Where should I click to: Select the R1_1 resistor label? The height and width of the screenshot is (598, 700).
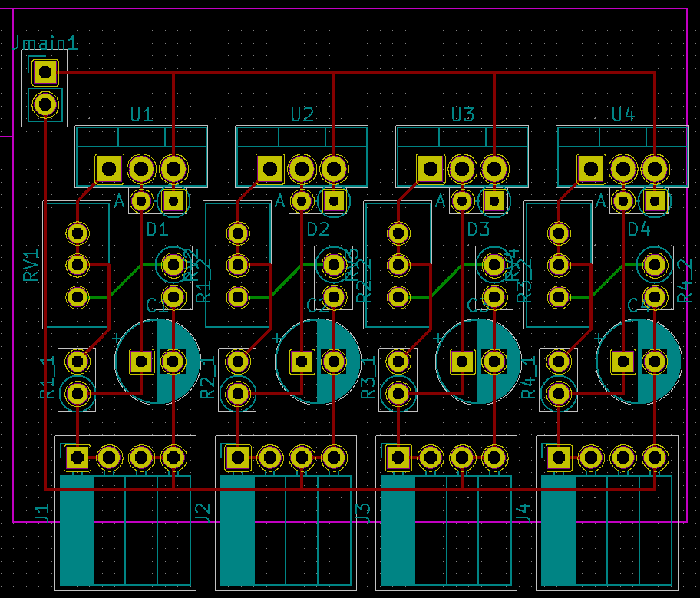coord(48,378)
